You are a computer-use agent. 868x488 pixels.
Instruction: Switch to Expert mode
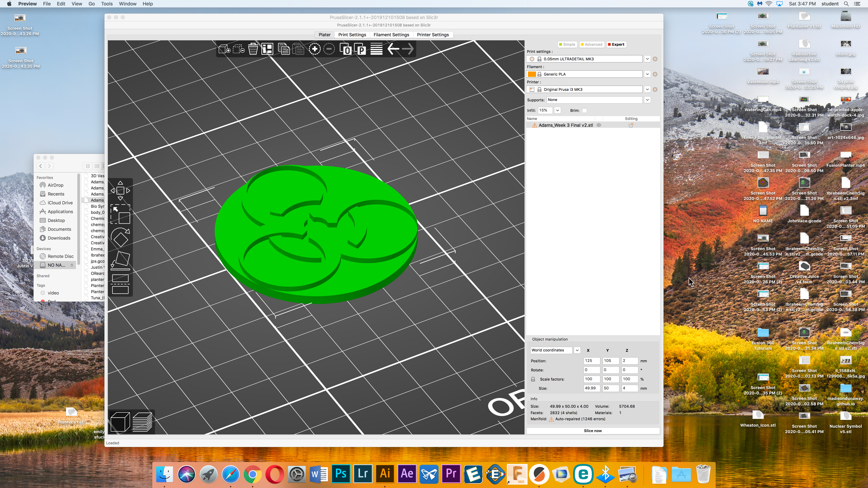(616, 44)
